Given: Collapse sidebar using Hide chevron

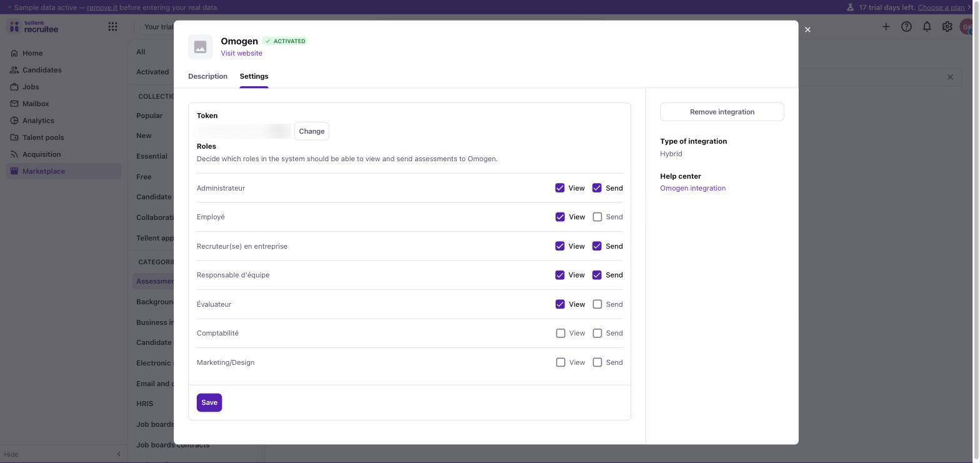Looking at the screenshot, I should pos(119,454).
